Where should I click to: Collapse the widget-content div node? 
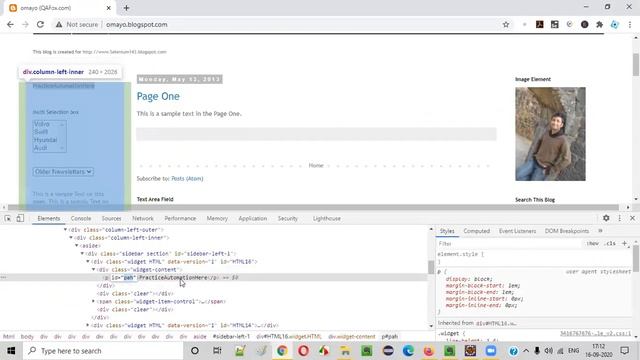93,269
